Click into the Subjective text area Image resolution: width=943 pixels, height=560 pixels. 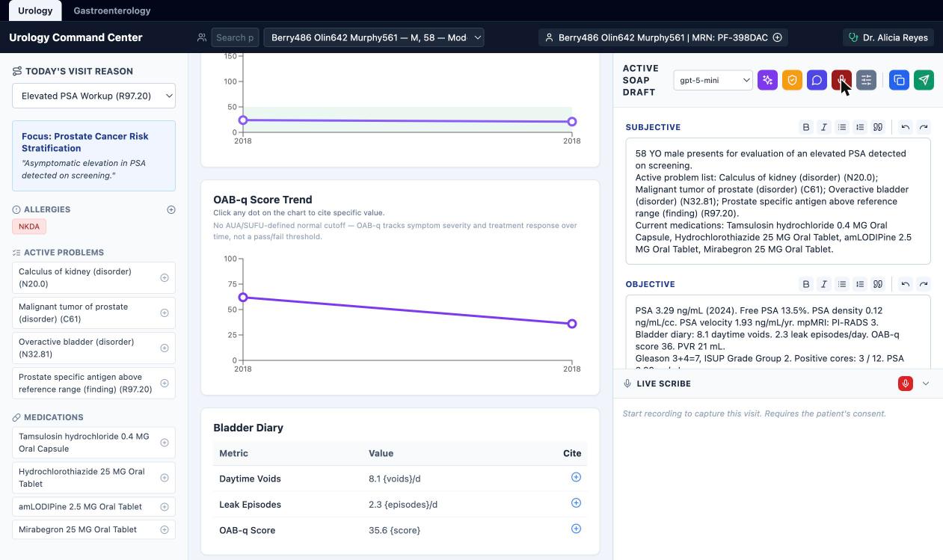778,201
